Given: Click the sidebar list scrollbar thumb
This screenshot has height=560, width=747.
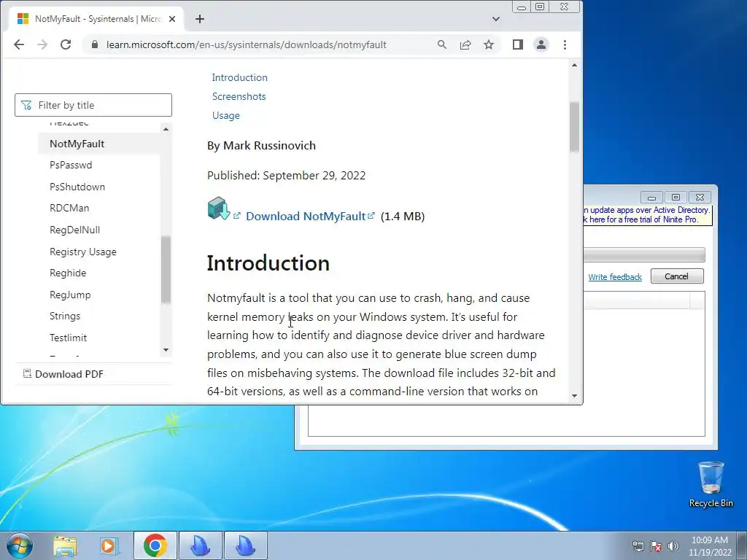Looking at the screenshot, I should click(166, 270).
